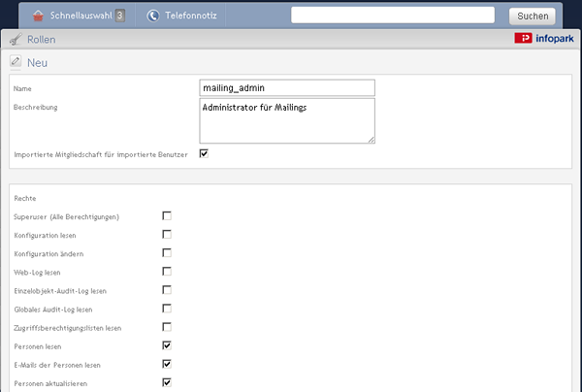Screen dimensions: 582x392
Task: Enable Zugriffsberechtigungslisten lesen checkbox
Action: 167,327
